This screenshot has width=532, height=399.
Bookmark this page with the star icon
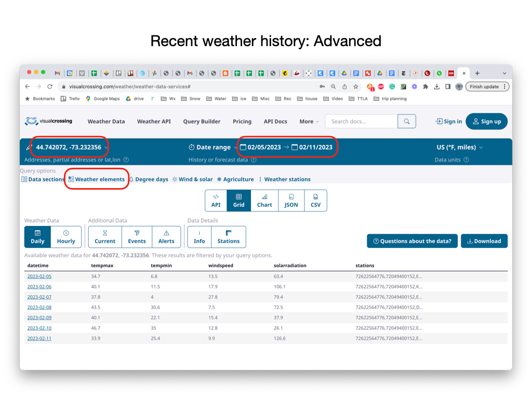(x=356, y=87)
